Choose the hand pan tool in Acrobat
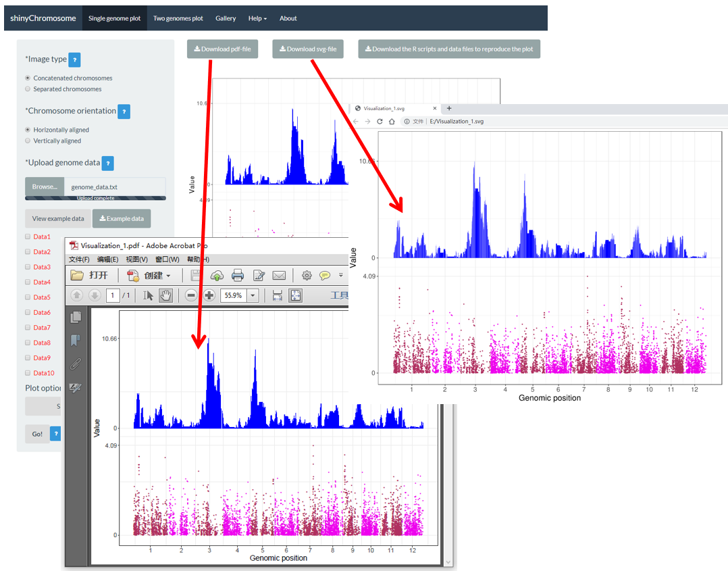 pos(165,295)
